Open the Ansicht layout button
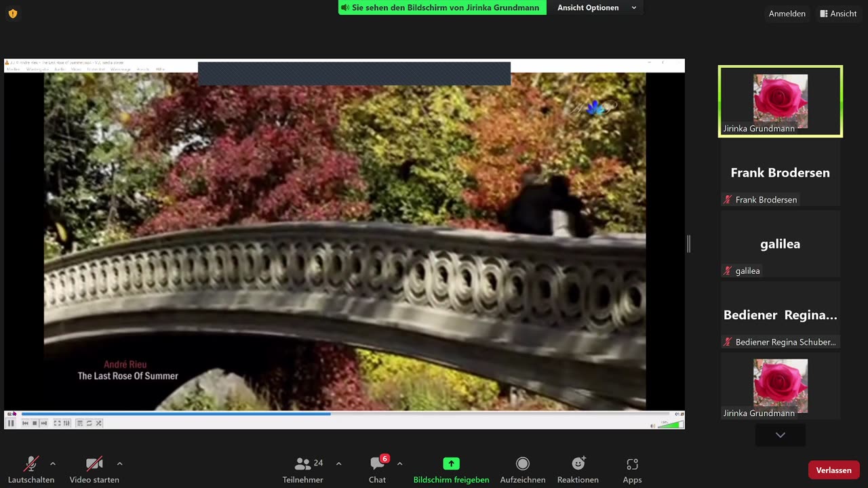 click(838, 14)
